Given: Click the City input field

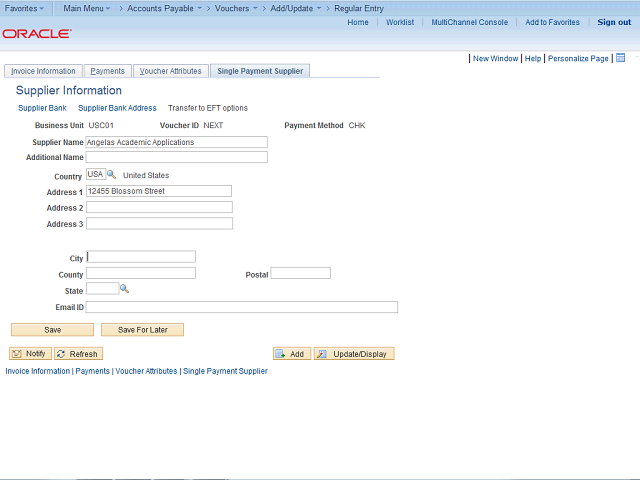Looking at the screenshot, I should [141, 257].
